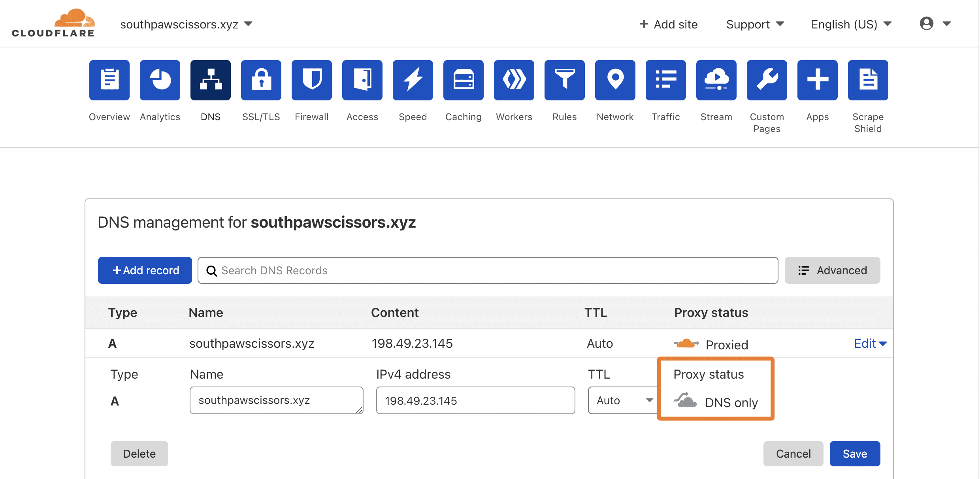Viewport: 980px width, 479px height.
Task: Expand the southpawscissors.xyz site selector
Action: tap(186, 25)
